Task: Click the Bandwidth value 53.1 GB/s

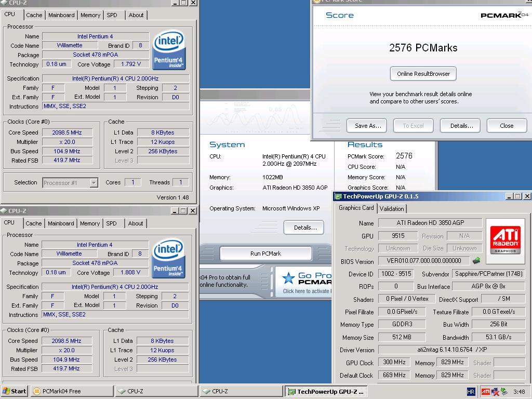Action: tap(498, 337)
